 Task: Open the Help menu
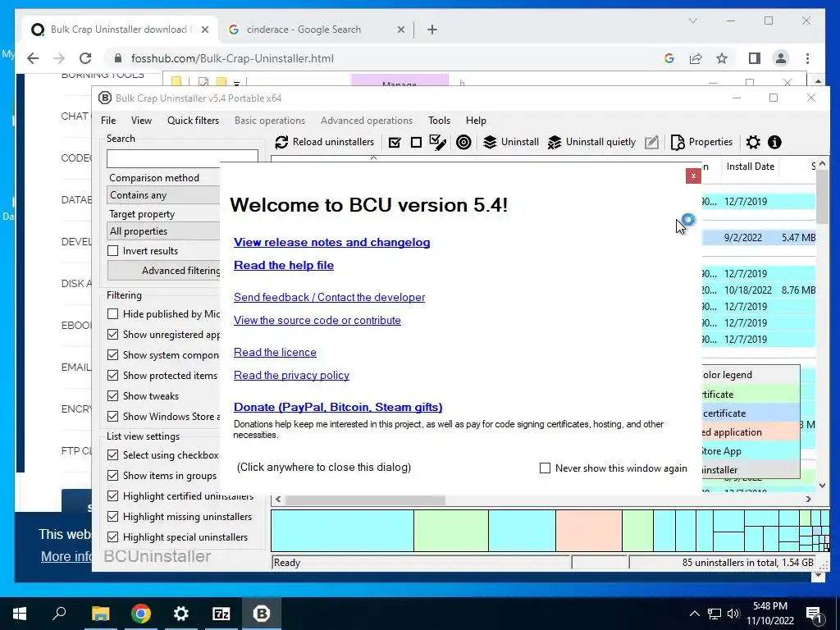(476, 121)
